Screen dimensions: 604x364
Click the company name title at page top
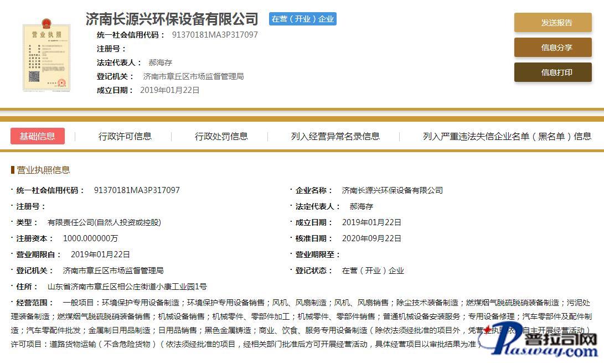(x=172, y=19)
